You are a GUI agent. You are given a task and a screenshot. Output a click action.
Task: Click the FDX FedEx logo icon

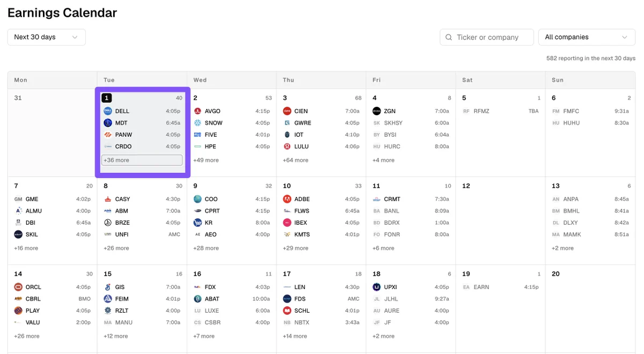pos(197,287)
